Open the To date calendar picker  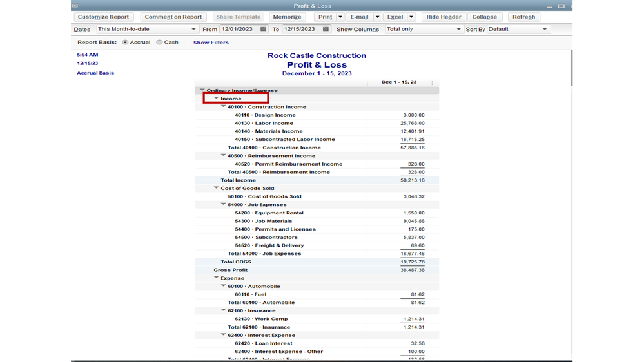pyautogui.click(x=326, y=29)
